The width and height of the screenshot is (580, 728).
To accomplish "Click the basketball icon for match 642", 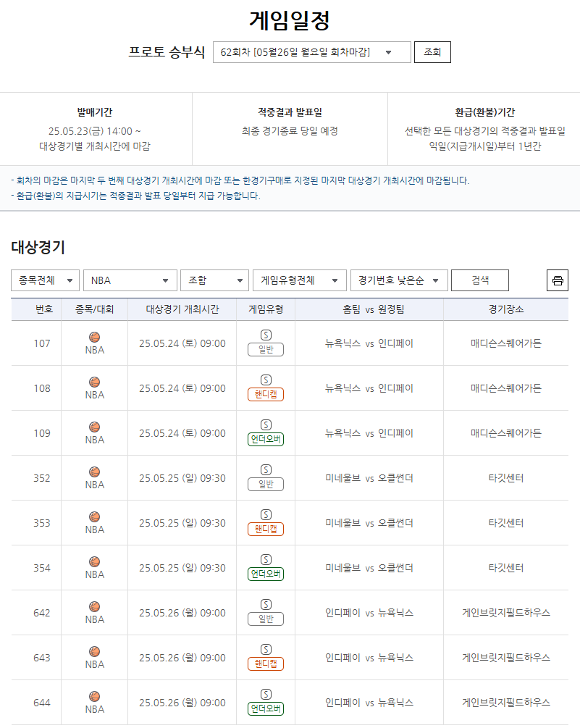I will click(93, 608).
